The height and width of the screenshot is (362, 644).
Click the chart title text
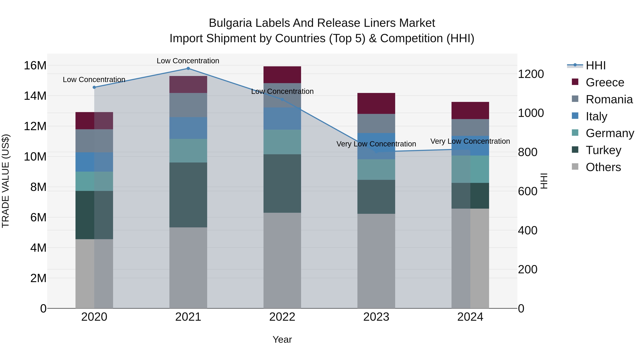(x=322, y=30)
